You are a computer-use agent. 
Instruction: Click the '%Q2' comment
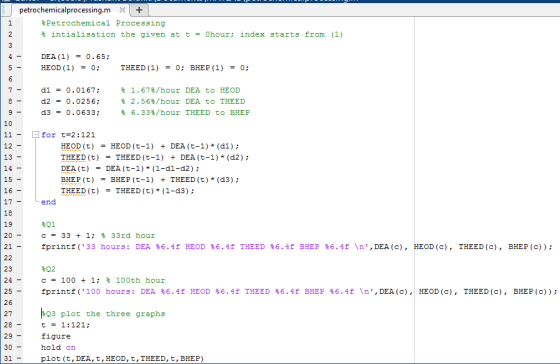[x=48, y=269]
